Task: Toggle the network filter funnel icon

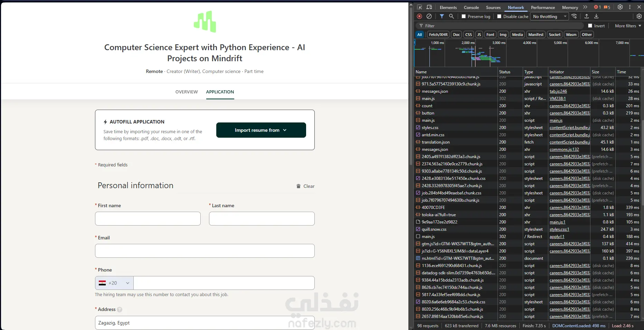Action: [442, 16]
